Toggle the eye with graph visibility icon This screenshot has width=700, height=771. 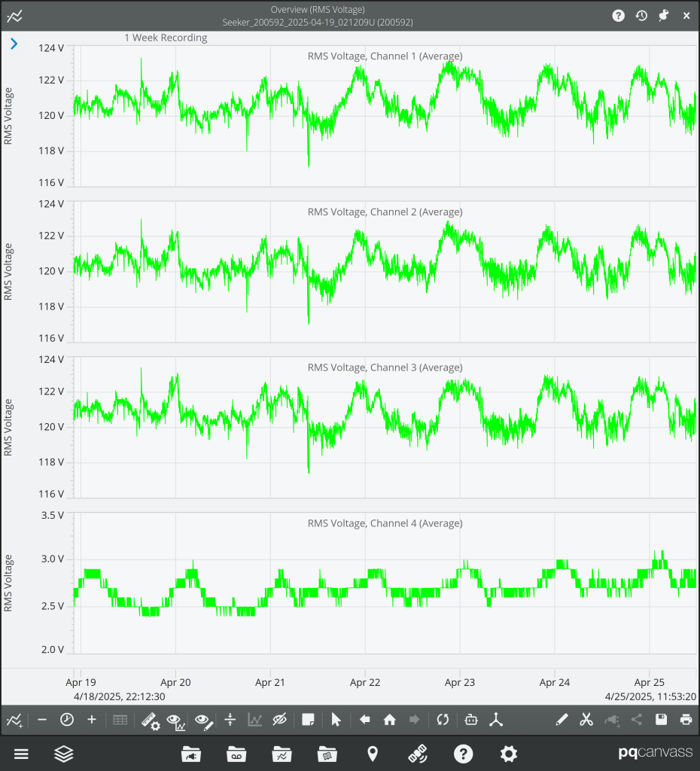176,721
